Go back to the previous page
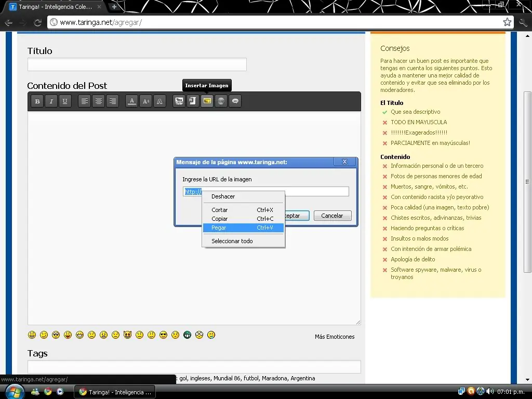Screen dimensions: 532x399 tap(9, 23)
